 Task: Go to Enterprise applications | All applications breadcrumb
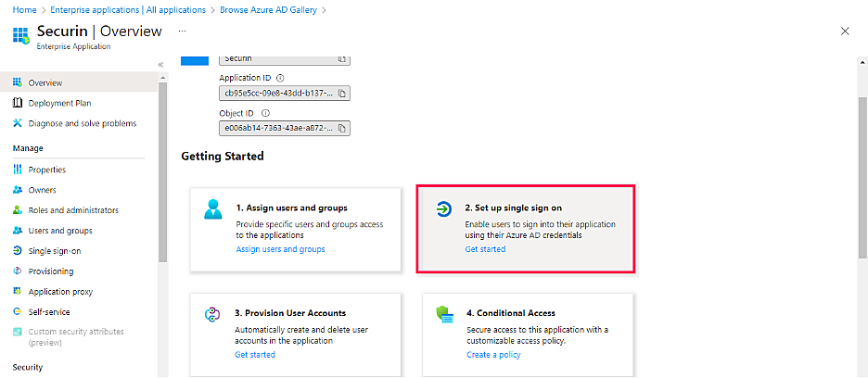[x=128, y=10]
